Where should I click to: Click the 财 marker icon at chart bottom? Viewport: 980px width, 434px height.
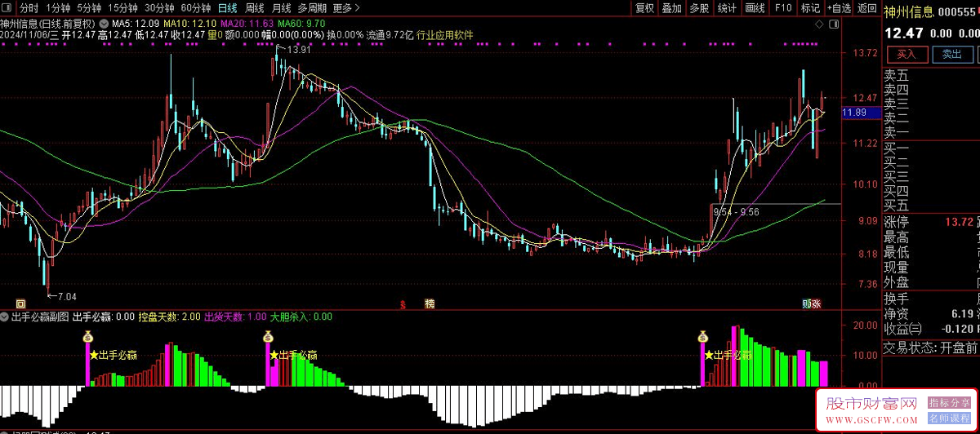[x=806, y=304]
